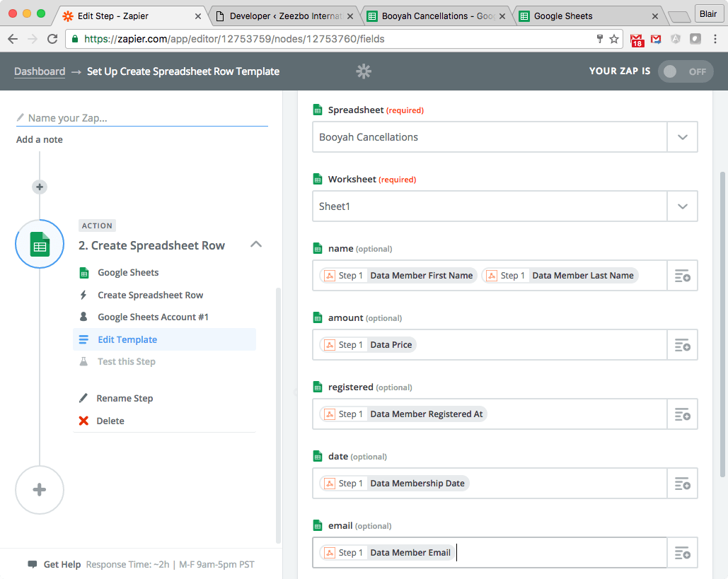The width and height of the screenshot is (728, 579).
Task: Switch to the Developer Zeezbo International tab
Action: (285, 16)
